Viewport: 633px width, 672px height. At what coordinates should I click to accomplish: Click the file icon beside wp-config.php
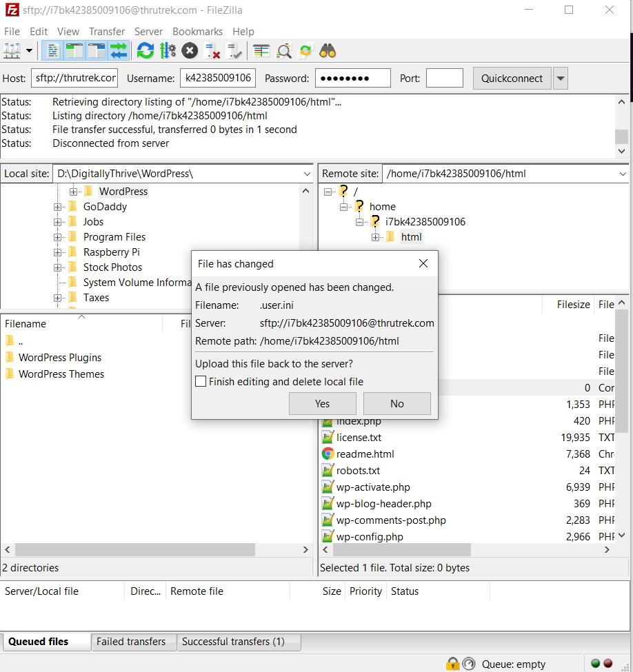click(x=328, y=537)
